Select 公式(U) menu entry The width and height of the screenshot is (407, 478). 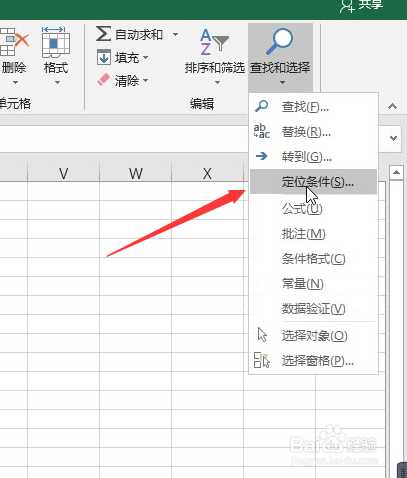click(x=313, y=209)
